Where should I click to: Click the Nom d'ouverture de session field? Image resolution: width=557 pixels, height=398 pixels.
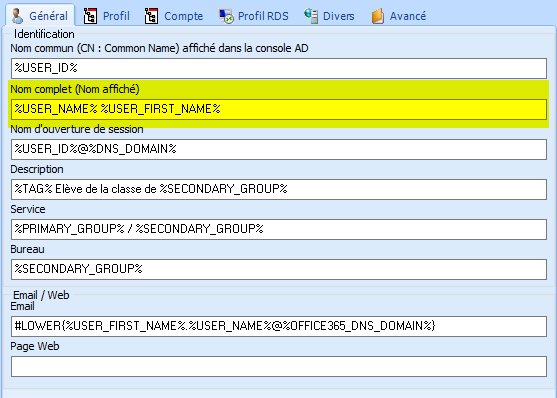279,149
